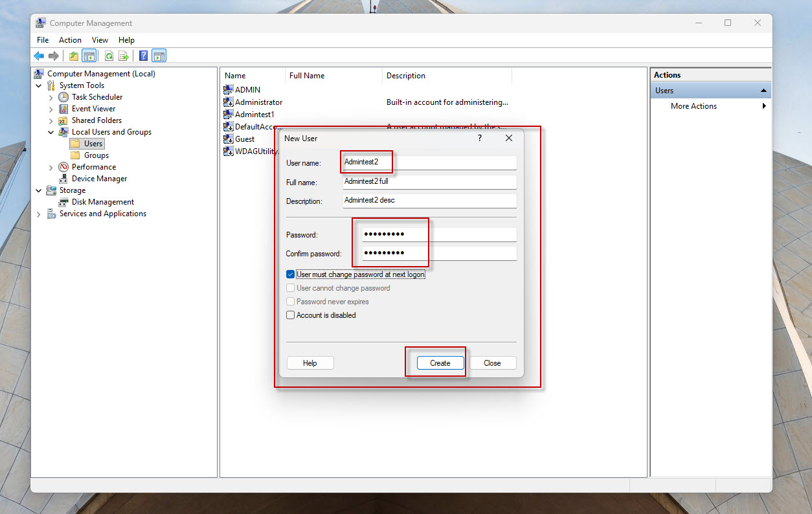Open the Action menu
The width and height of the screenshot is (812, 514).
coord(70,40)
